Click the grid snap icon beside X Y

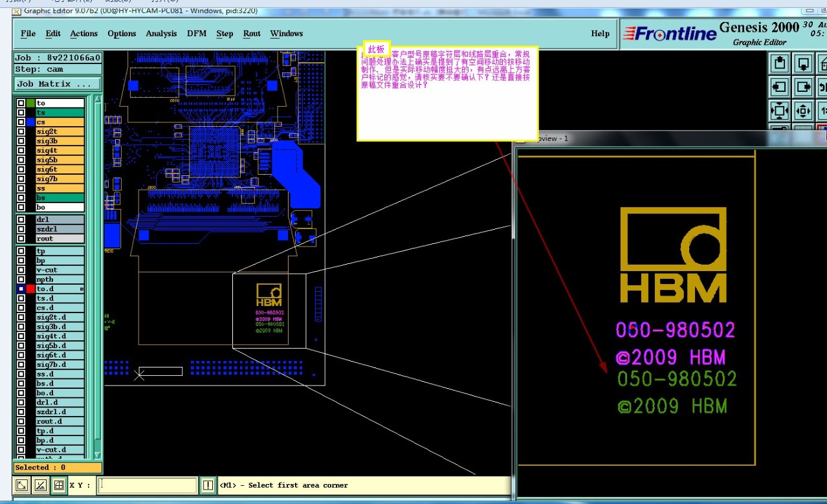pos(58,485)
